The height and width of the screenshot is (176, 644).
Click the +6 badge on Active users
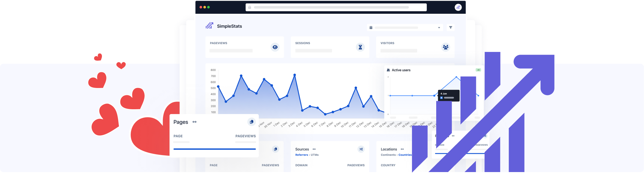tap(478, 70)
